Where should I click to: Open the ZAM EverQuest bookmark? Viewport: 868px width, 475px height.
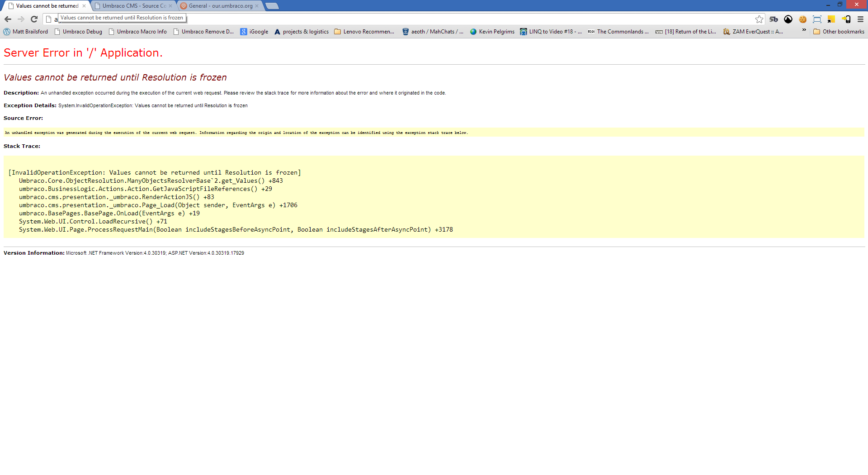point(753,32)
